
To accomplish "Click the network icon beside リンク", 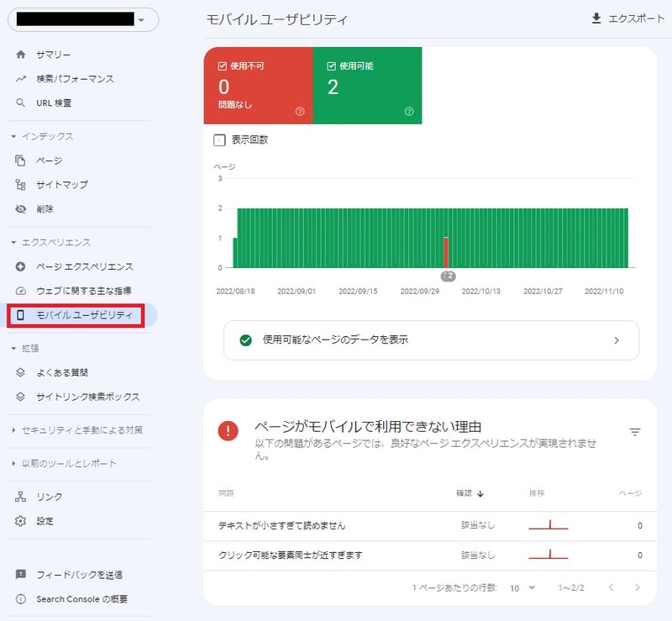I will 20,497.
